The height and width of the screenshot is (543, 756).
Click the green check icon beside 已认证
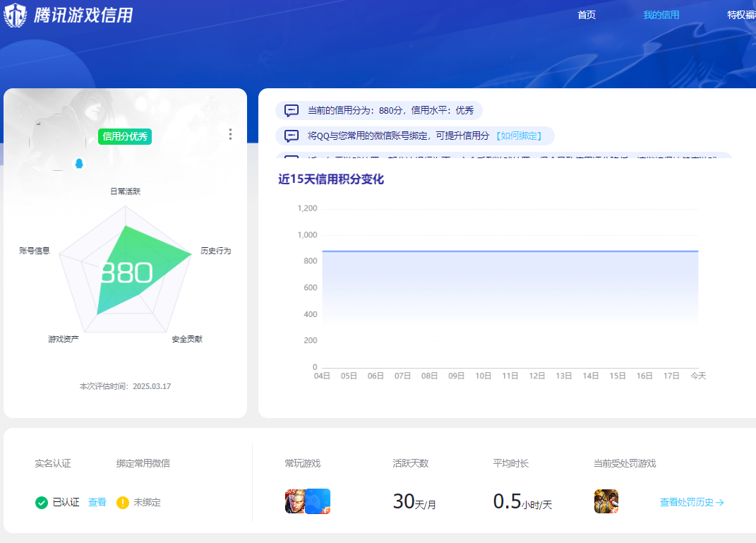(42, 503)
